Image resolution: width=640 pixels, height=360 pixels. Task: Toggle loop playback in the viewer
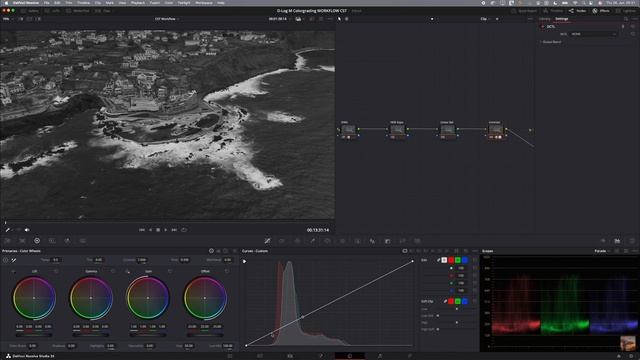(184, 230)
